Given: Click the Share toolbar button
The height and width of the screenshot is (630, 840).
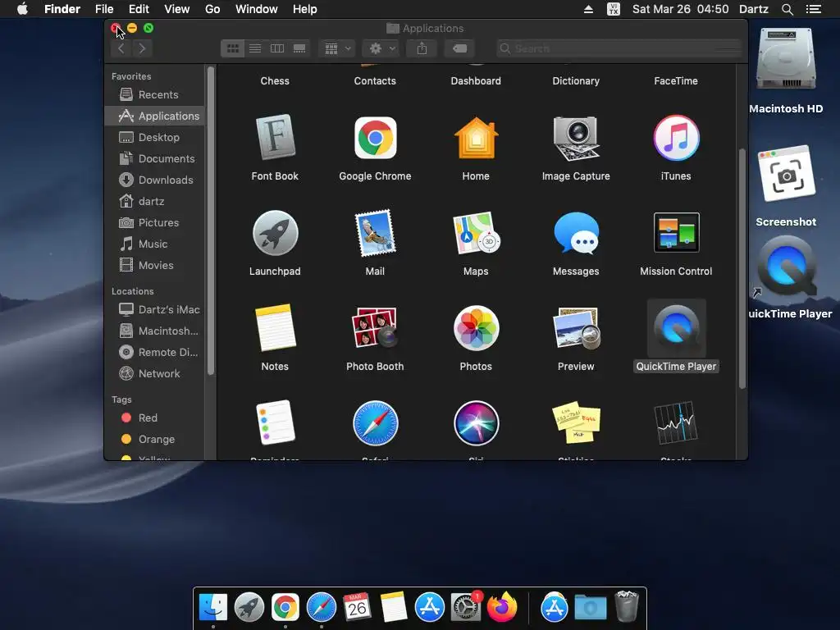Looking at the screenshot, I should click(422, 48).
